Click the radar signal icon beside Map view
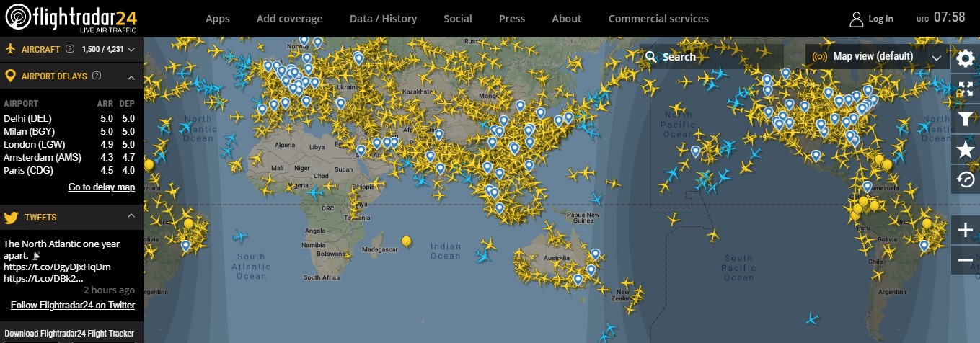This screenshot has height=343, width=980. (x=820, y=56)
